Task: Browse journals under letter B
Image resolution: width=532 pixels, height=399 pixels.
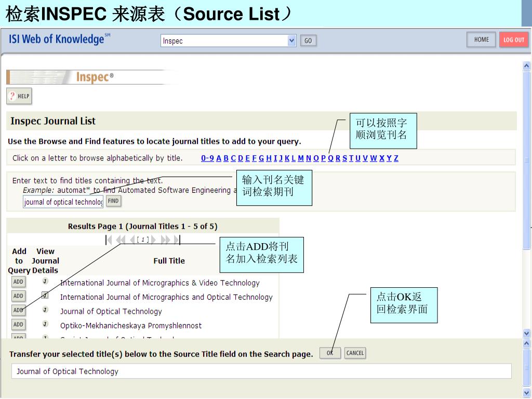Action: pos(226,158)
